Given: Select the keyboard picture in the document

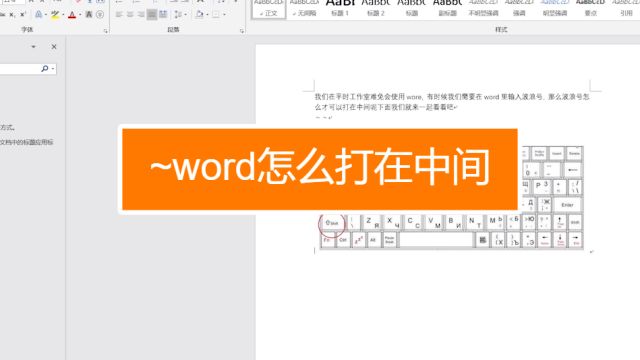Looking at the screenshot, I should (x=451, y=198).
